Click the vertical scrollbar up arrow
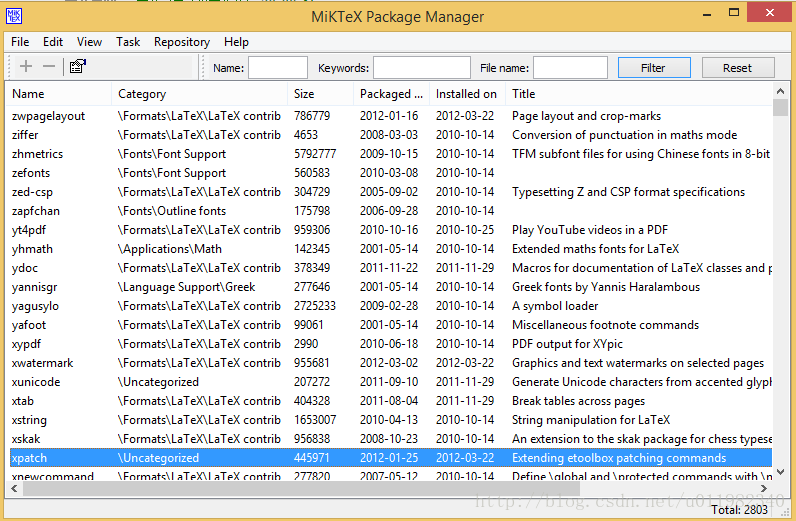Screen dimensions: 796x521 [780, 91]
